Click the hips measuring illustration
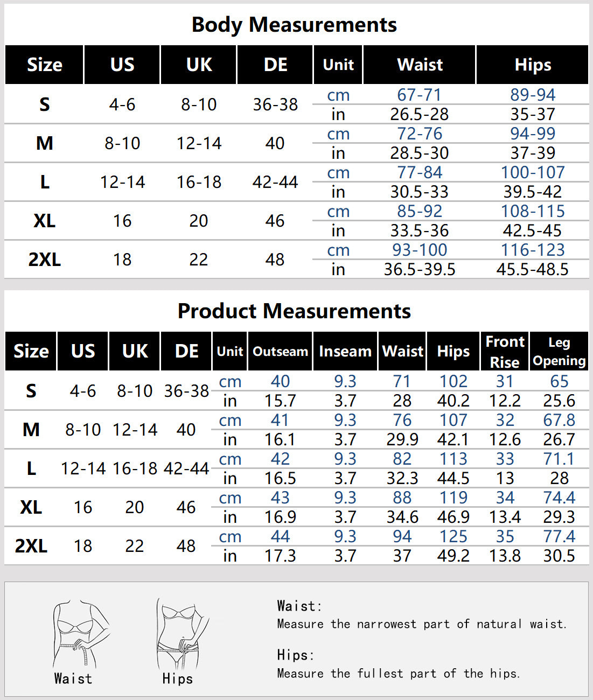Image resolution: width=593 pixels, height=700 pixels. 181,634
